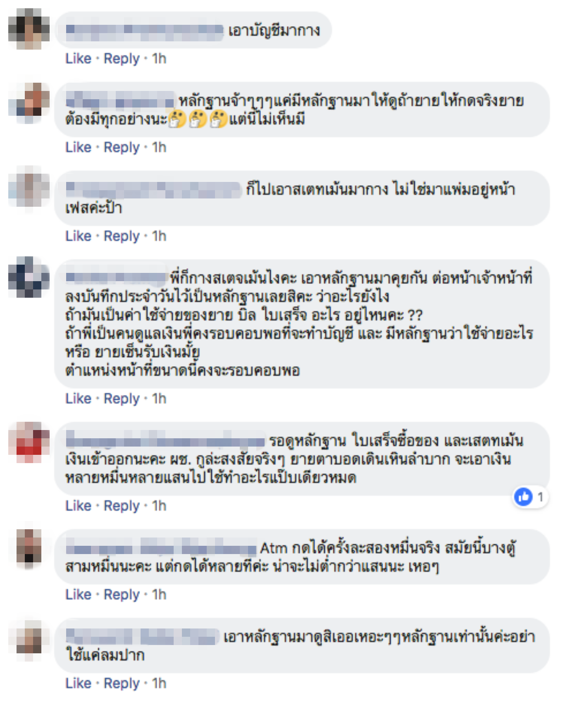Screen dimensions: 588x702
Task: Reply to the Atm comment
Action: [121, 594]
